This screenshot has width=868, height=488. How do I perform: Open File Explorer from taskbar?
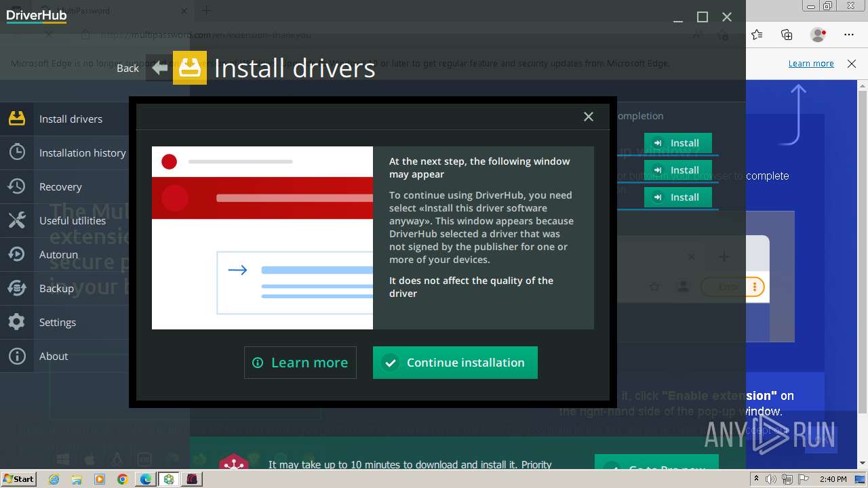(x=77, y=479)
